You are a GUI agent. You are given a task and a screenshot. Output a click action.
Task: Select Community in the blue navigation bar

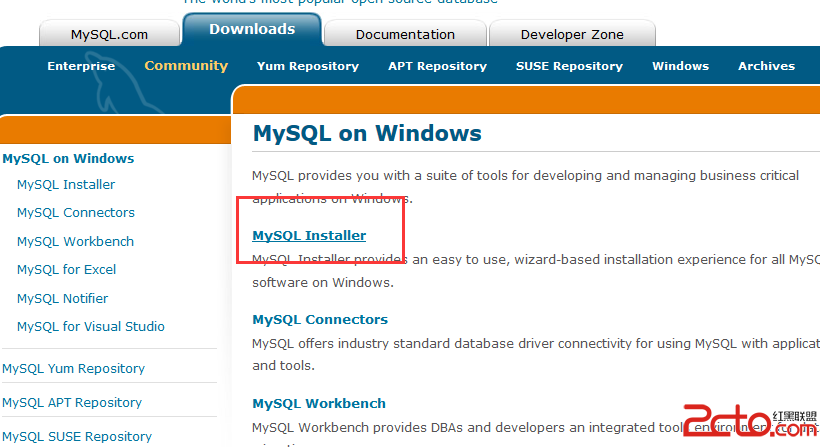(186, 66)
